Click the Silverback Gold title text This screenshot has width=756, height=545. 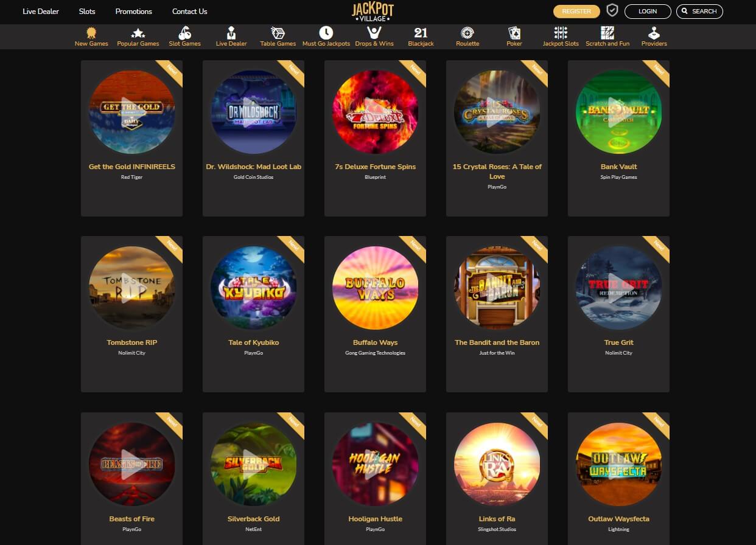coord(253,519)
